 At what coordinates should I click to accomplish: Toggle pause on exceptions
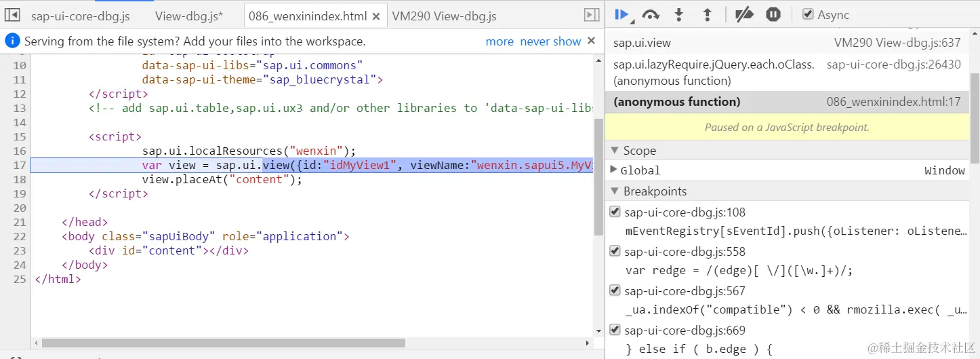(x=773, y=14)
